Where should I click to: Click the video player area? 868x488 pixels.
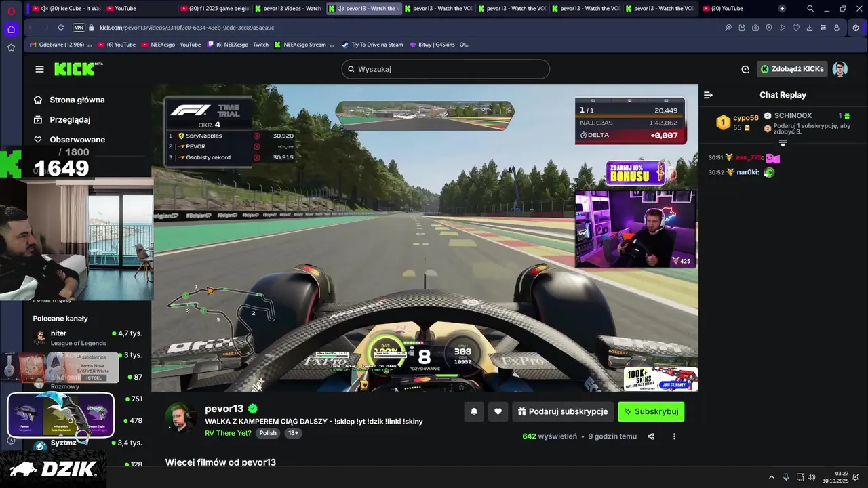pyautogui.click(x=425, y=238)
